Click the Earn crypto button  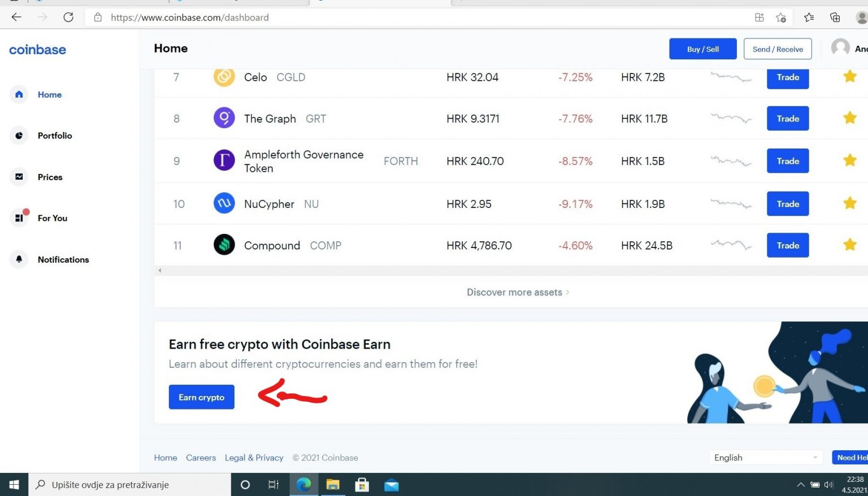[x=202, y=397]
